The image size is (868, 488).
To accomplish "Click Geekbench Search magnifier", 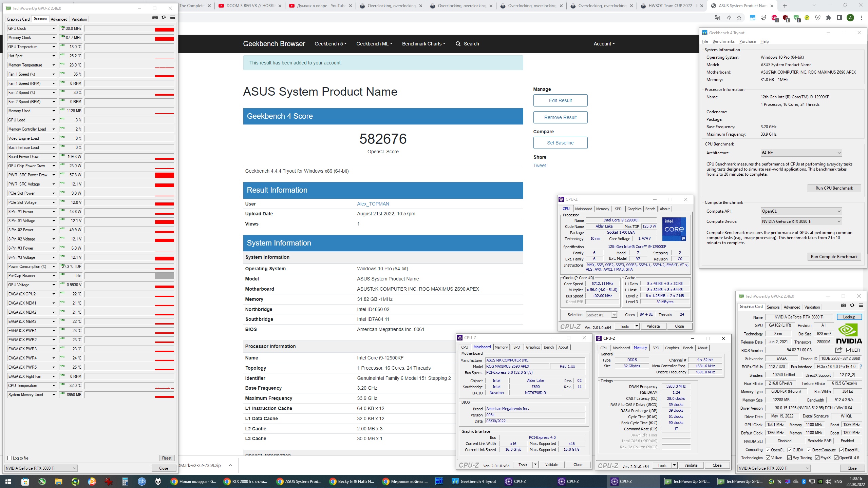I will coord(458,44).
